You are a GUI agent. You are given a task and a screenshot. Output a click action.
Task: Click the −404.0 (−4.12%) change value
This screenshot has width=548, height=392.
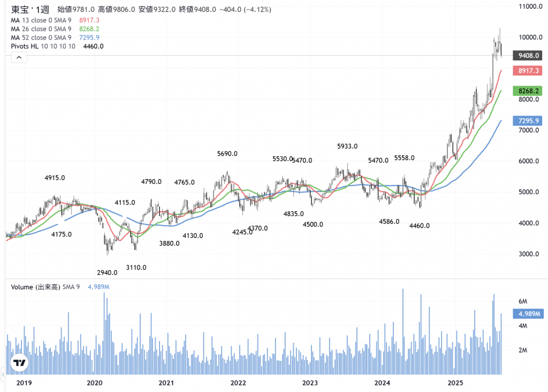pyautogui.click(x=245, y=10)
